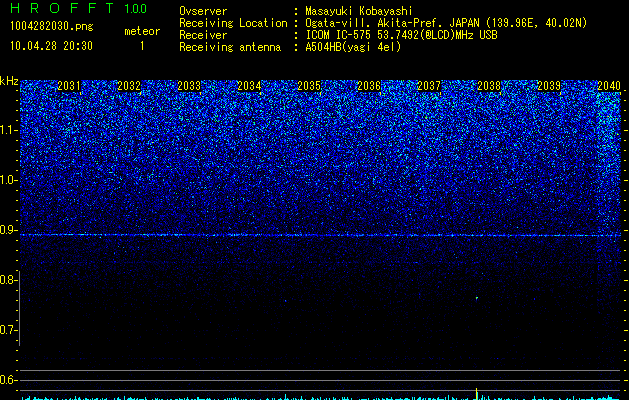Click the 2032 time marker
629x400 pixels.
(x=129, y=85)
